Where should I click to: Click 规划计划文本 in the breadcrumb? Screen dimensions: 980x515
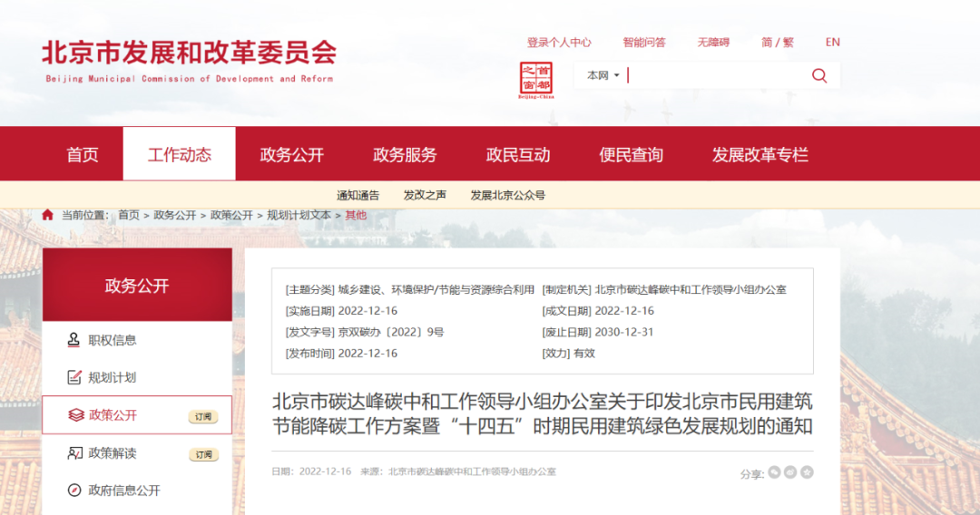click(x=299, y=216)
